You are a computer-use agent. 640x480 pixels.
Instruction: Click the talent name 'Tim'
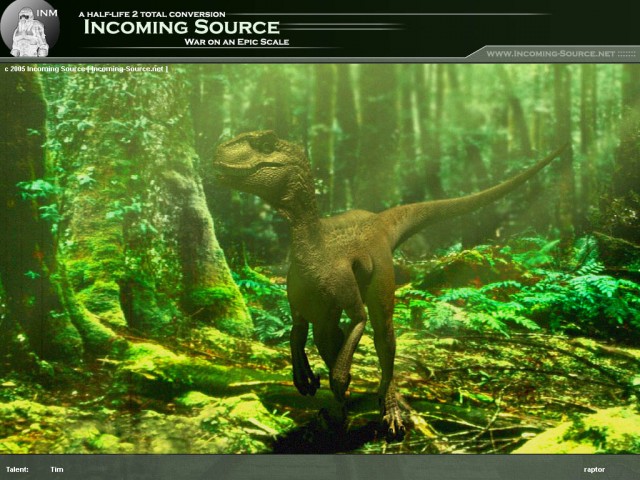tap(57, 469)
